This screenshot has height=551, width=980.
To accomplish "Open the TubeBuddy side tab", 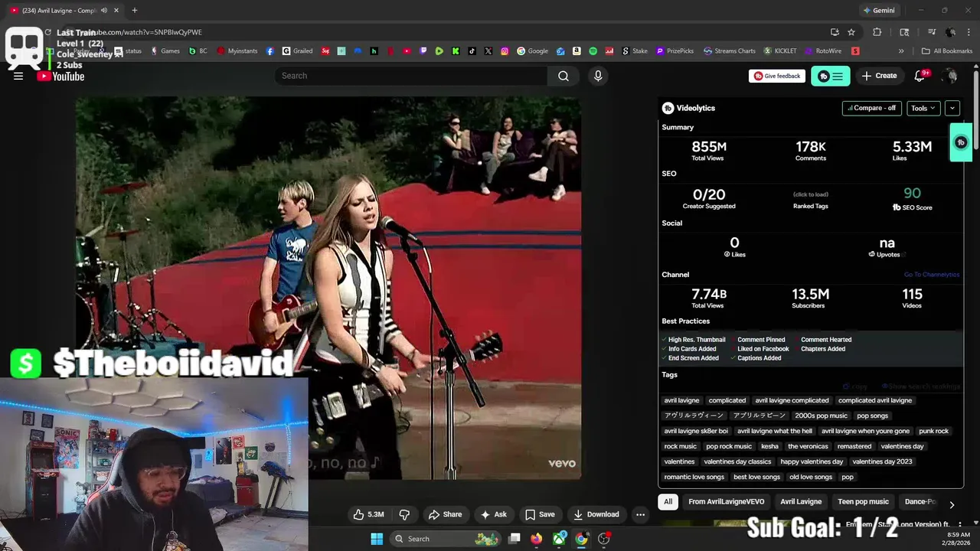I will (x=961, y=142).
